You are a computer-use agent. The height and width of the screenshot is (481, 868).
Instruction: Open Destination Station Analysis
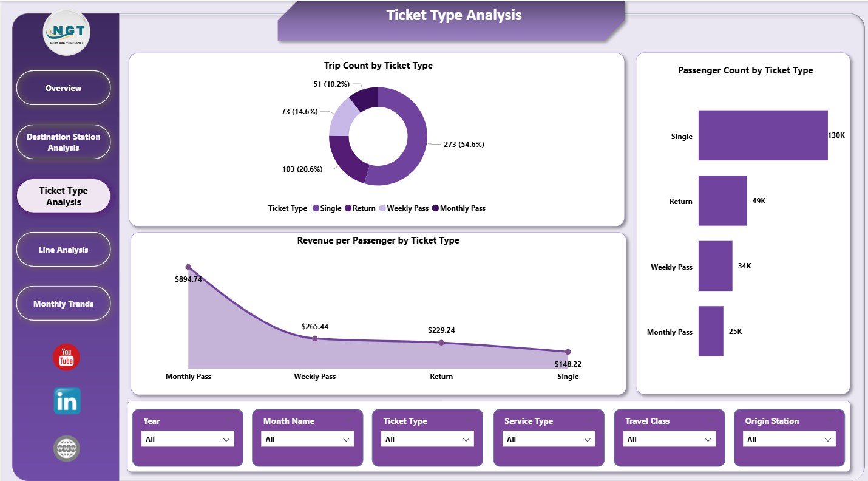click(x=63, y=142)
